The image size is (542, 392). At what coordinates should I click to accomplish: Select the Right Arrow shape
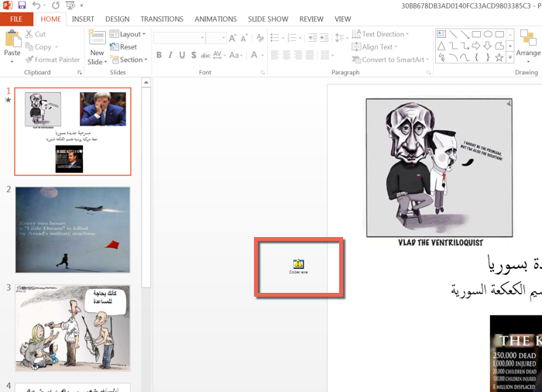click(476, 46)
